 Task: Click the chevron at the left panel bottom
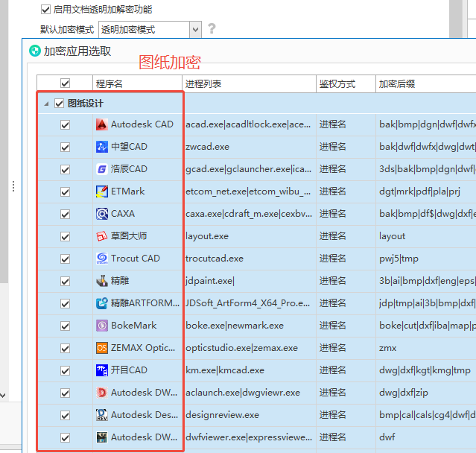pyautogui.click(x=3, y=396)
